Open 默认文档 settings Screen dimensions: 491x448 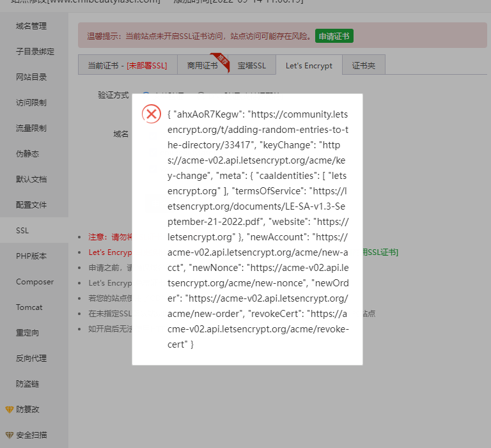tap(31, 180)
